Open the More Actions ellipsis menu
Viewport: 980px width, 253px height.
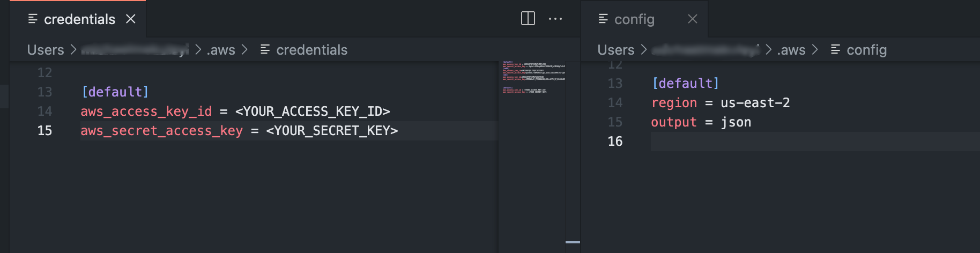[x=555, y=19]
